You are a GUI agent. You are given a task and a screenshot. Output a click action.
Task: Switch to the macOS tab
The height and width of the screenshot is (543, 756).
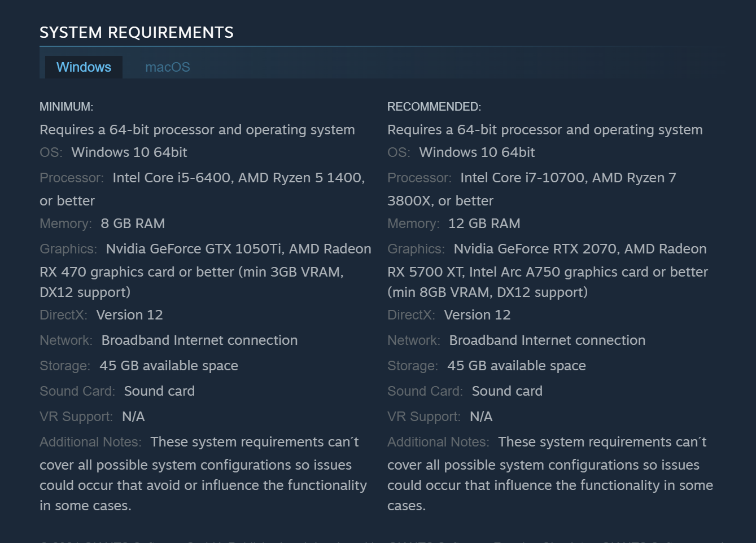[167, 67]
